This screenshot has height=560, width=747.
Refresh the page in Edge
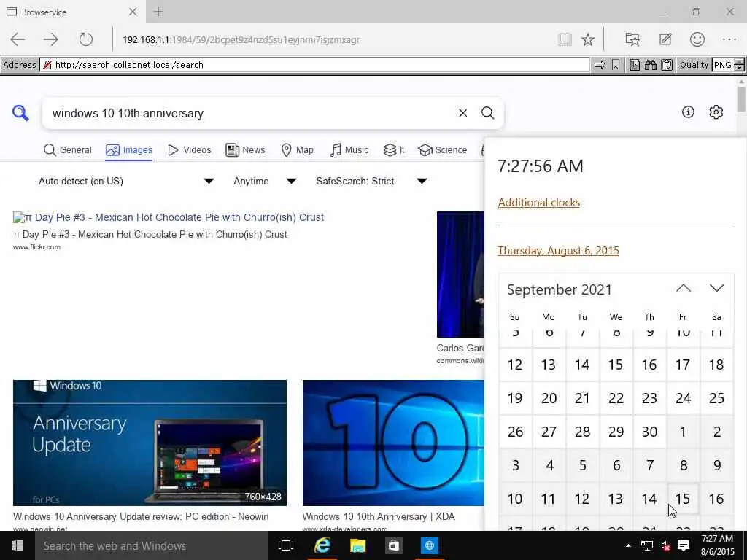coord(86,39)
